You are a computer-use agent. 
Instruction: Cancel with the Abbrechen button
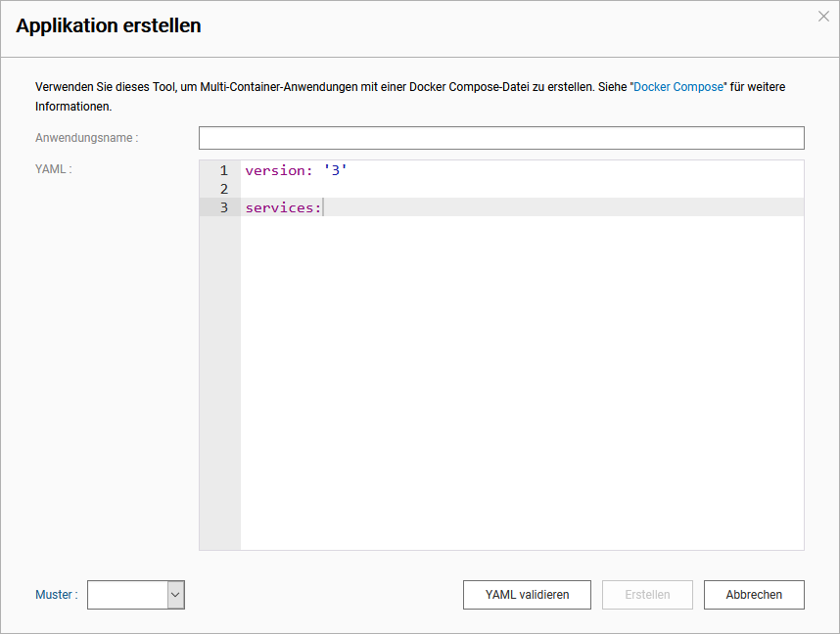pyautogui.click(x=754, y=595)
